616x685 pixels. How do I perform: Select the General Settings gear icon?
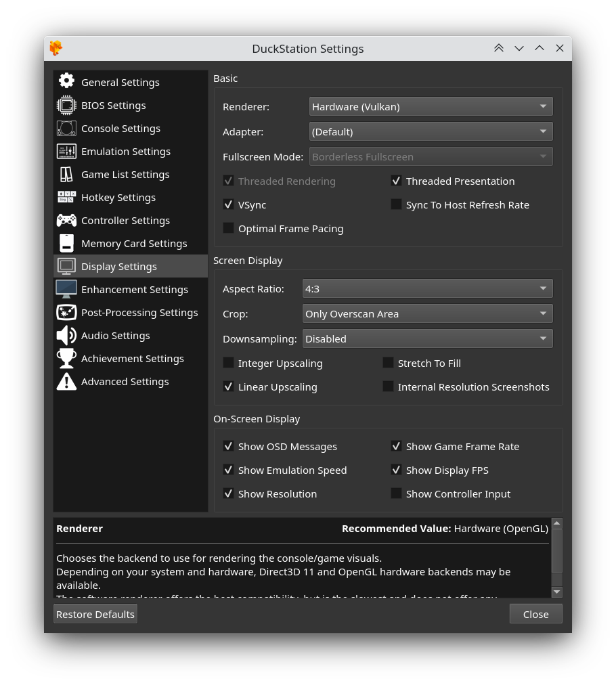66,80
